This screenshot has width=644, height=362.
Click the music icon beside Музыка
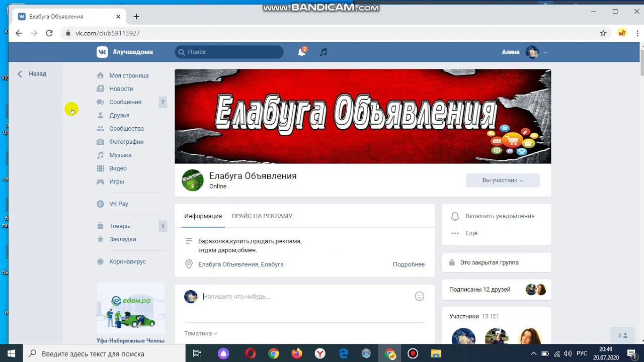(x=100, y=155)
